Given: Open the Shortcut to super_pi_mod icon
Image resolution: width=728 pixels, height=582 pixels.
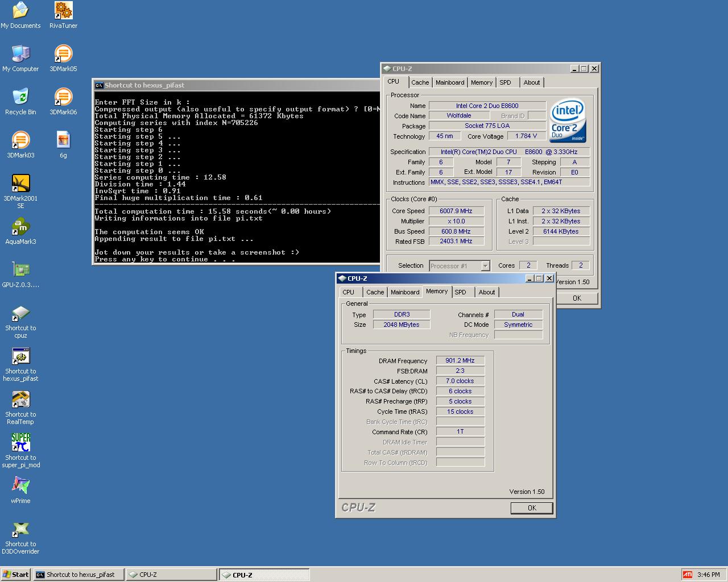Looking at the screenshot, I should (x=20, y=451).
